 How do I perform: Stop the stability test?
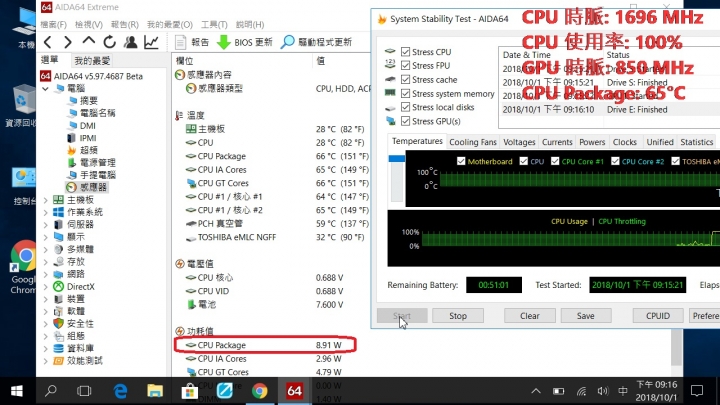coord(458,315)
